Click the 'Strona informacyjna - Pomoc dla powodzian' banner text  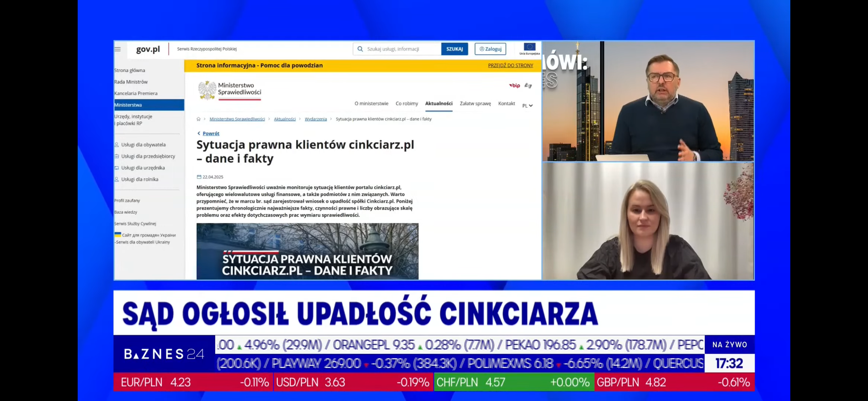click(x=259, y=66)
